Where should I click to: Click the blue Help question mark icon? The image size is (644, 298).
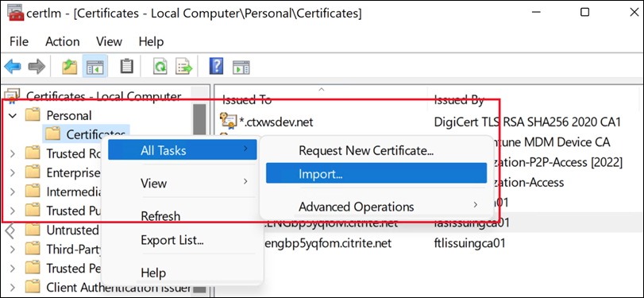point(216,66)
